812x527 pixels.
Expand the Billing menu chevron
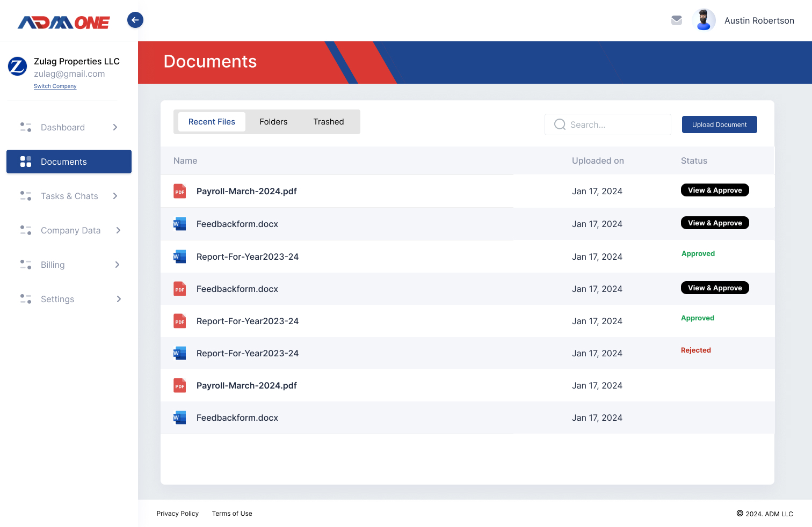pos(117,265)
